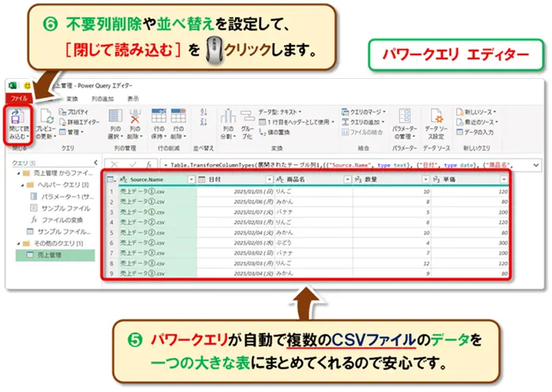This screenshot has height=392, width=552.
Task: Sort ascending with the A→Z icon
Action: [x=203, y=112]
